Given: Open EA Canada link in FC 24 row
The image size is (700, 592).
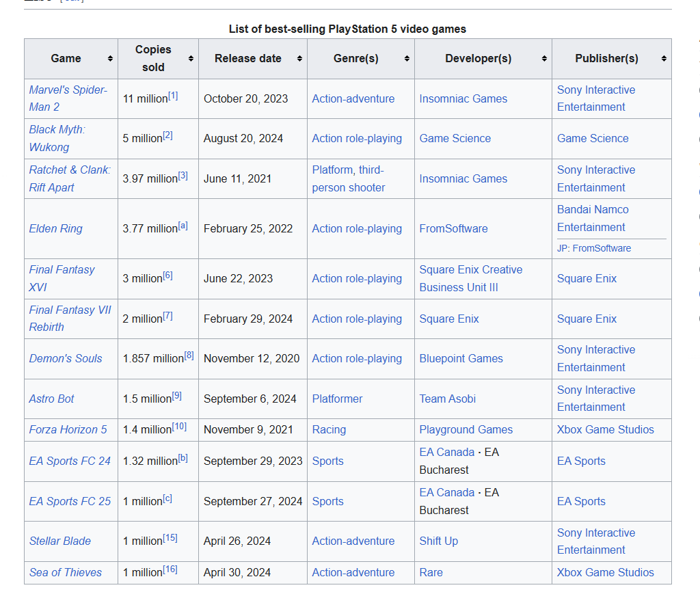Looking at the screenshot, I should tap(446, 453).
